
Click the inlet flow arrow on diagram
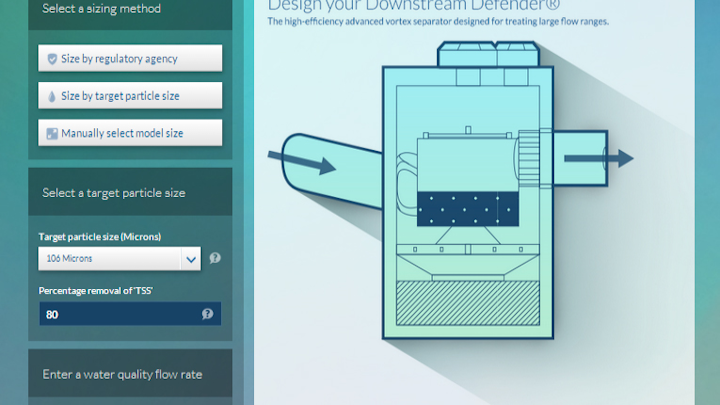coord(302,162)
